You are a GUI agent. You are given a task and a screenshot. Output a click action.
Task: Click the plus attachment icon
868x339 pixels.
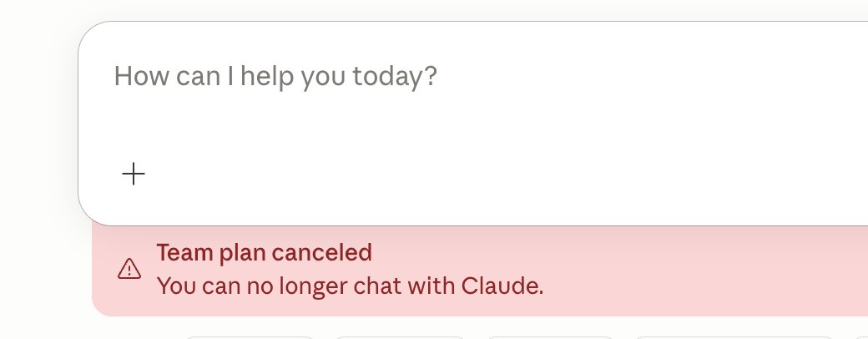tap(134, 174)
